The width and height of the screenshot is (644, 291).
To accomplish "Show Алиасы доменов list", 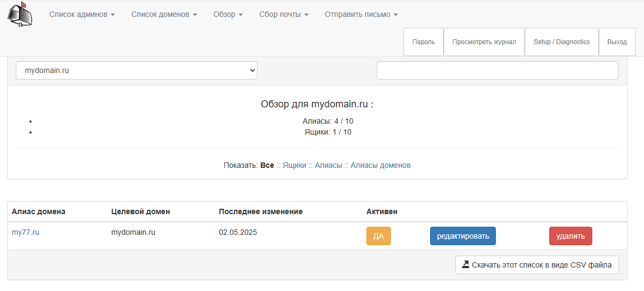I will [381, 165].
